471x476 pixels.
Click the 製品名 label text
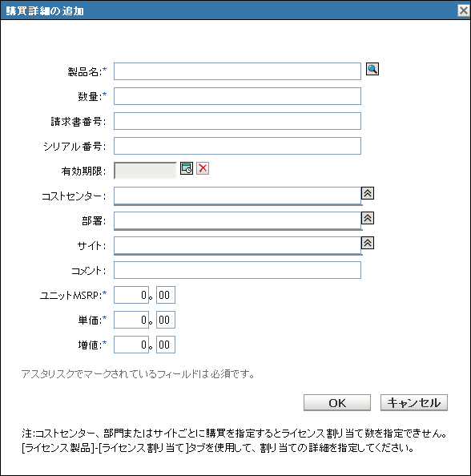[84, 72]
